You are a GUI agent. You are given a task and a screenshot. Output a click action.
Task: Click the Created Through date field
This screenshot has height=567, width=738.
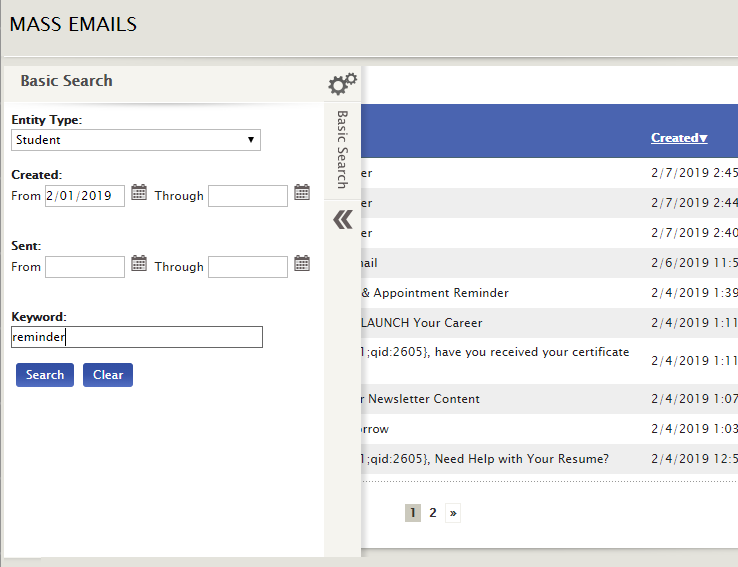click(248, 196)
